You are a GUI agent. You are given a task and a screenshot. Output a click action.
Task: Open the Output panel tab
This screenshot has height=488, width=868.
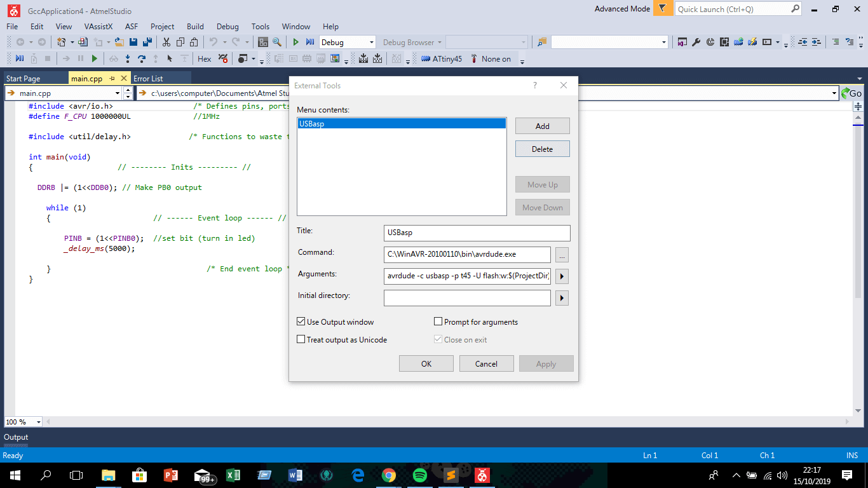click(x=16, y=437)
